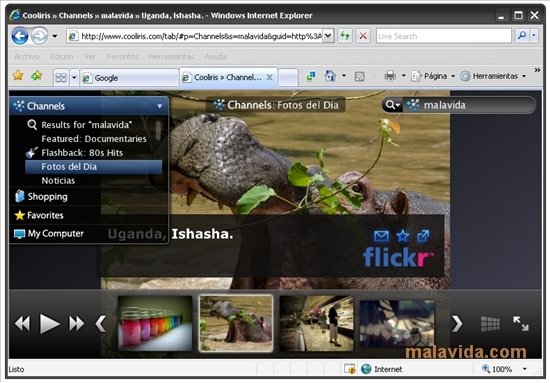Image resolution: width=550 pixels, height=383 pixels.
Task: Toggle fullscreen with the expand arrows icon
Action: (x=521, y=323)
